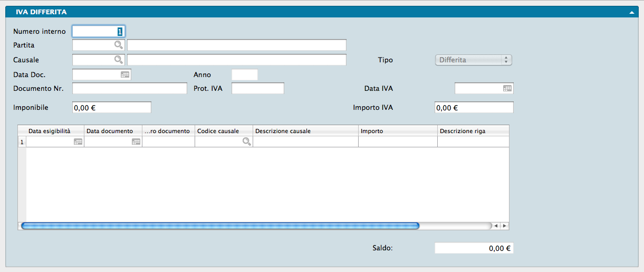Focus the Numero interno field
Image resolution: width=644 pixels, height=272 pixels.
(99, 32)
